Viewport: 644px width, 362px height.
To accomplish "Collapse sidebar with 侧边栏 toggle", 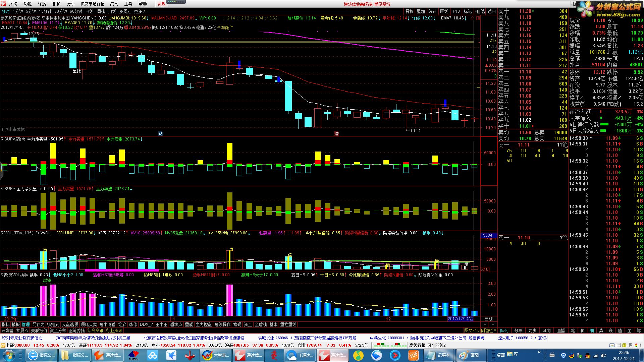I will coord(489,330).
